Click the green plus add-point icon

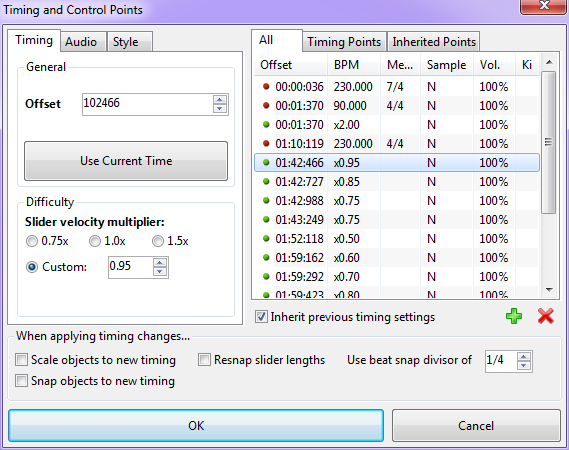[514, 316]
